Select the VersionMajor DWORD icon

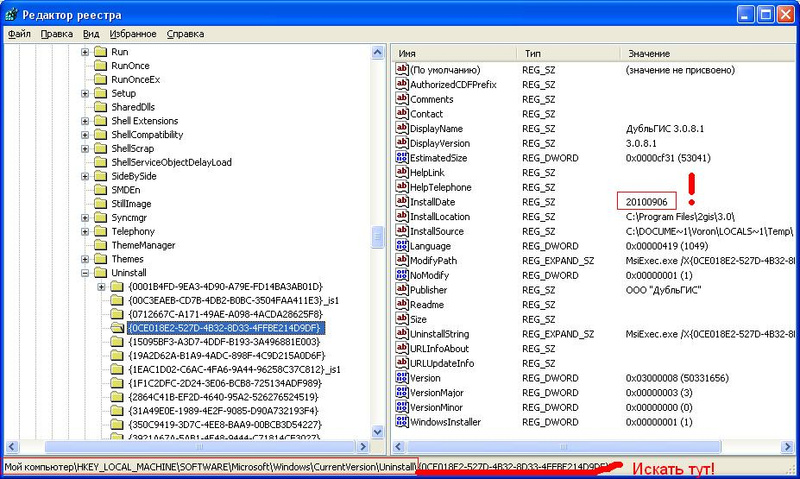tap(403, 392)
